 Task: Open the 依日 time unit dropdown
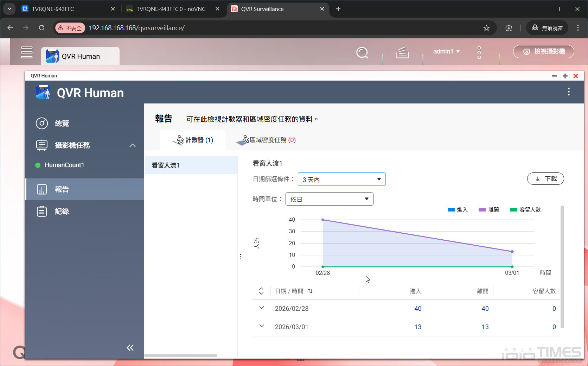click(x=329, y=199)
